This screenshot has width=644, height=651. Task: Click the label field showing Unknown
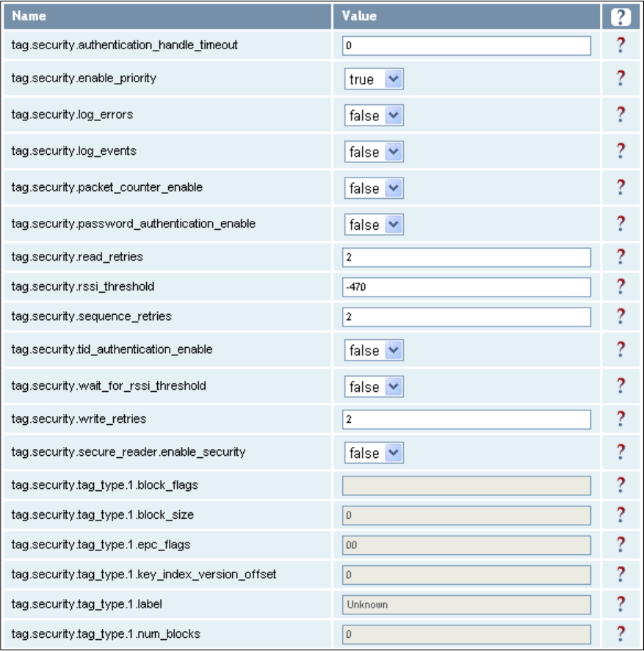466,605
